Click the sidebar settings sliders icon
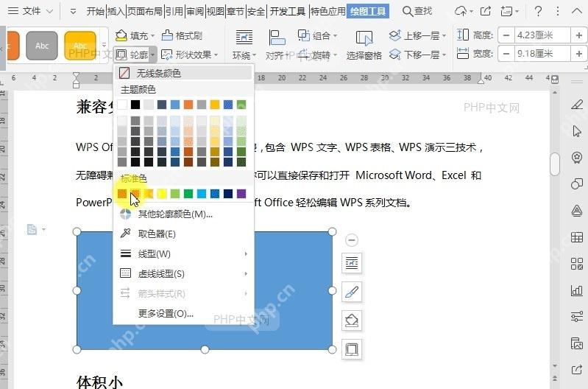Screen dimensions: 588x389 tap(577, 317)
